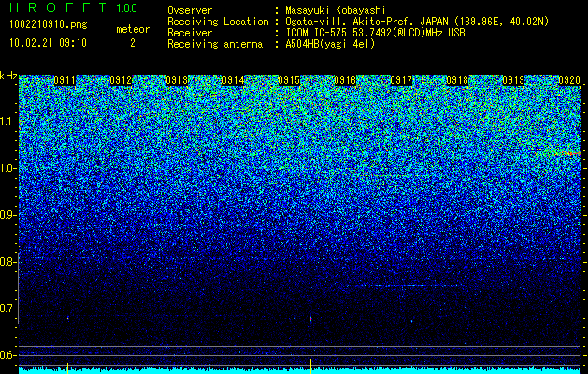
Task: Click the 0919 time marker
Action: tap(513, 80)
